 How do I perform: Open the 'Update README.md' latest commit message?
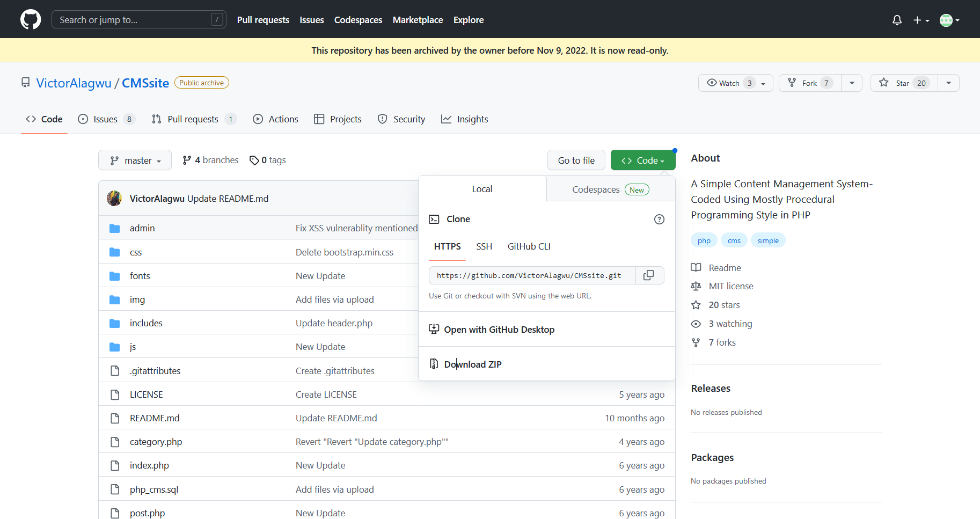(x=228, y=199)
